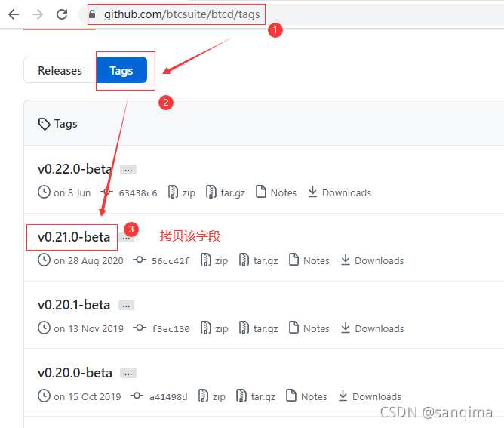Expand the ellipsis next to v0.20.0-beta
Viewport: 504px width, 428px height.
pyautogui.click(x=128, y=374)
